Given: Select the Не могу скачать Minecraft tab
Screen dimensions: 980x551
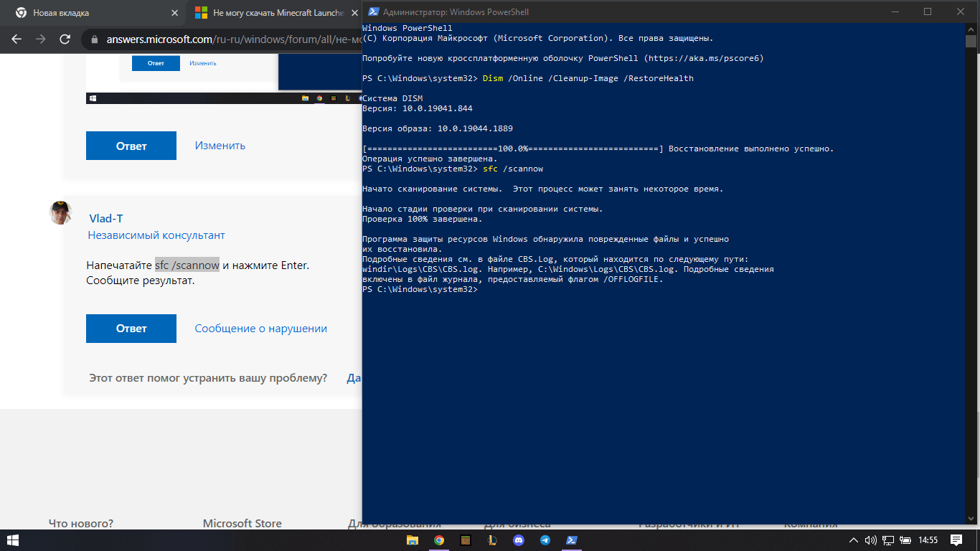Looking at the screenshot, I should coord(280,13).
